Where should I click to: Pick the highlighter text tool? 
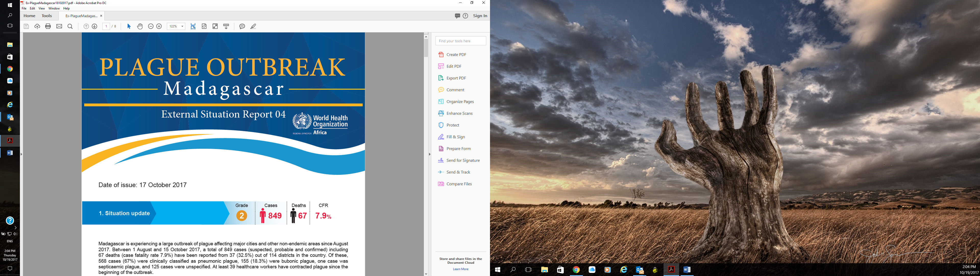253,26
